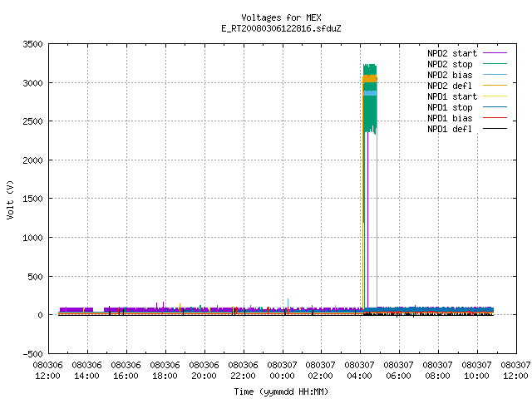Click the 080306 22:00 x-axis label
The image size is (532, 399).
pyautogui.click(x=243, y=371)
